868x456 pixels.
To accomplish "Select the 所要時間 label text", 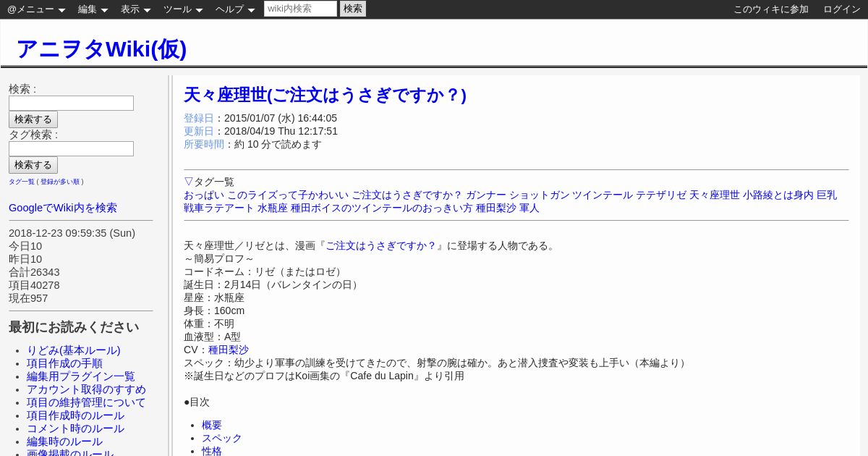I will 204,144.
